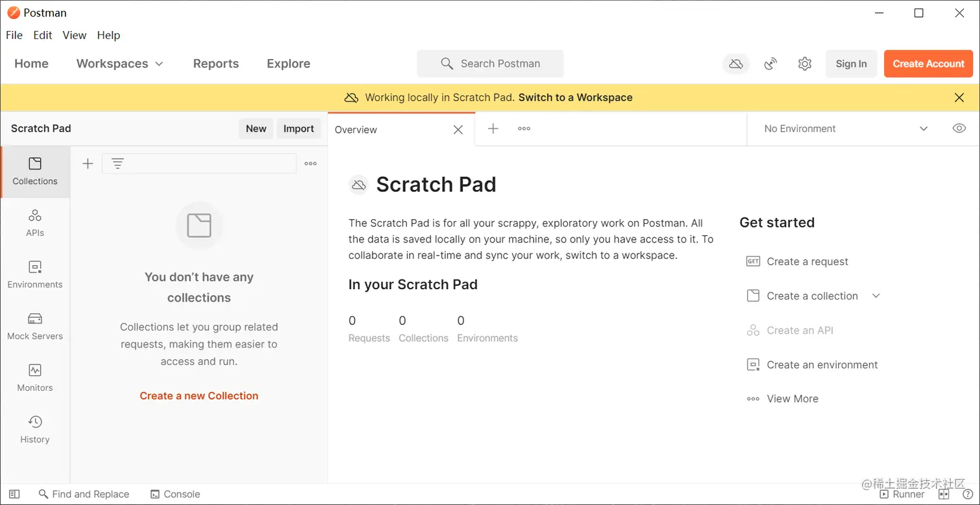Open the Monitors sidebar section
The image size is (980, 505).
(x=35, y=378)
